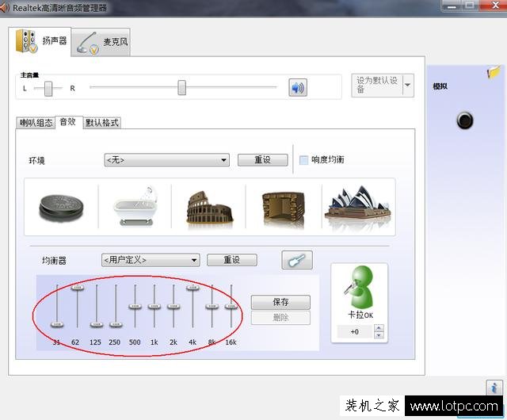Click the 500 Hz equalizer slider handle
507x420 pixels.
click(135, 306)
